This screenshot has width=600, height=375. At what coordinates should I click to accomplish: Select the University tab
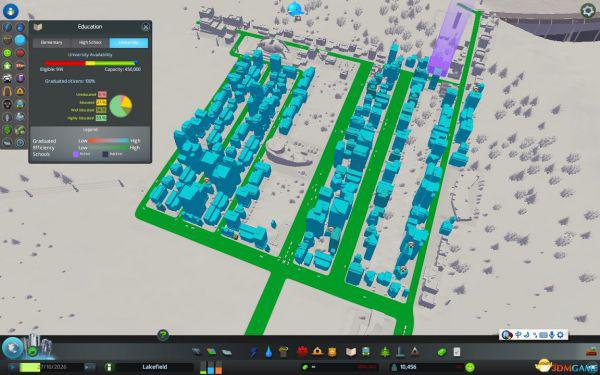pos(129,42)
